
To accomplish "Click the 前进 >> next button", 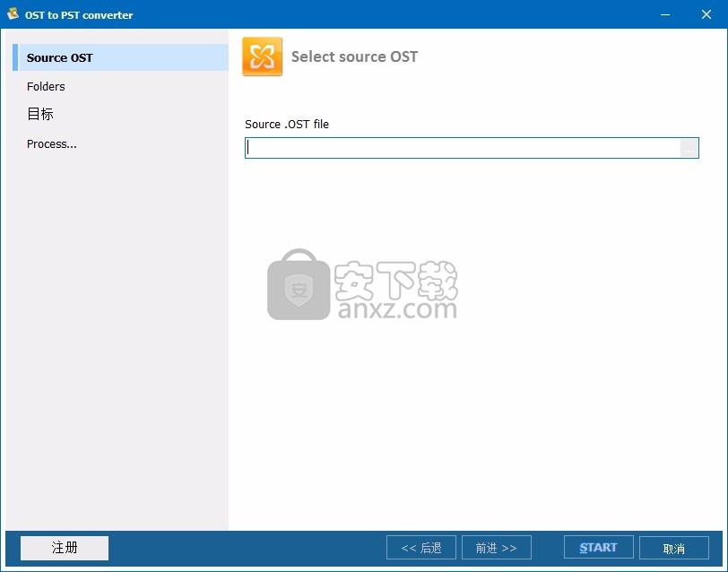I will [497, 548].
